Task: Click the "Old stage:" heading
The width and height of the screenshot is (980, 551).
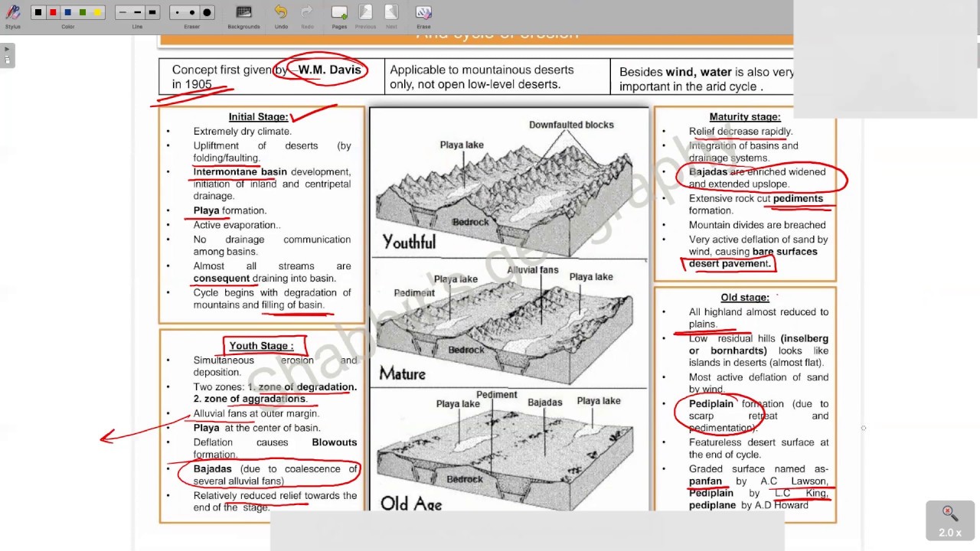Action: click(745, 298)
